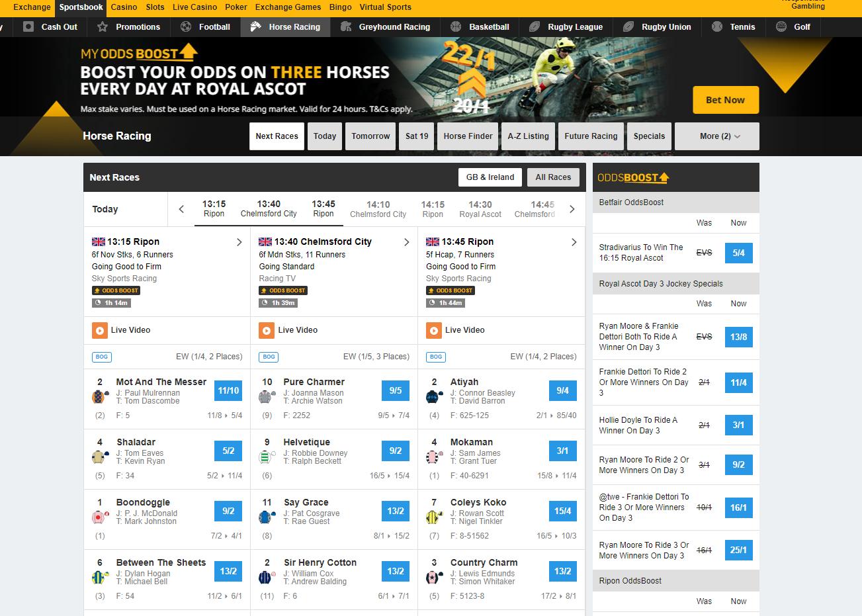Switch to the Casino tab
Screen dimensions: 862x616
(124, 7)
